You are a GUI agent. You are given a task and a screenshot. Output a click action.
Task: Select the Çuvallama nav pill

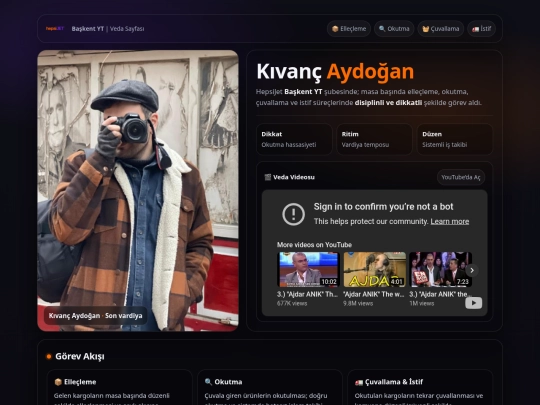click(x=441, y=29)
